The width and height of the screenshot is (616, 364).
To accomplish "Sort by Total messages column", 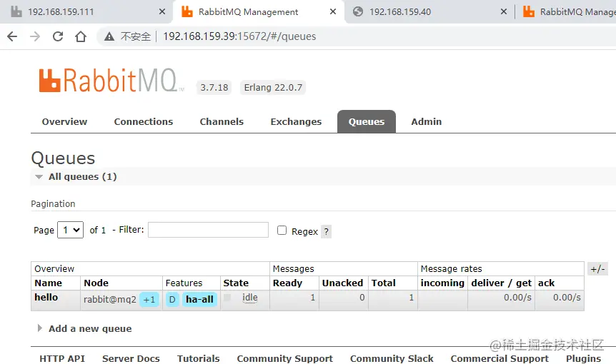I will pyautogui.click(x=384, y=283).
